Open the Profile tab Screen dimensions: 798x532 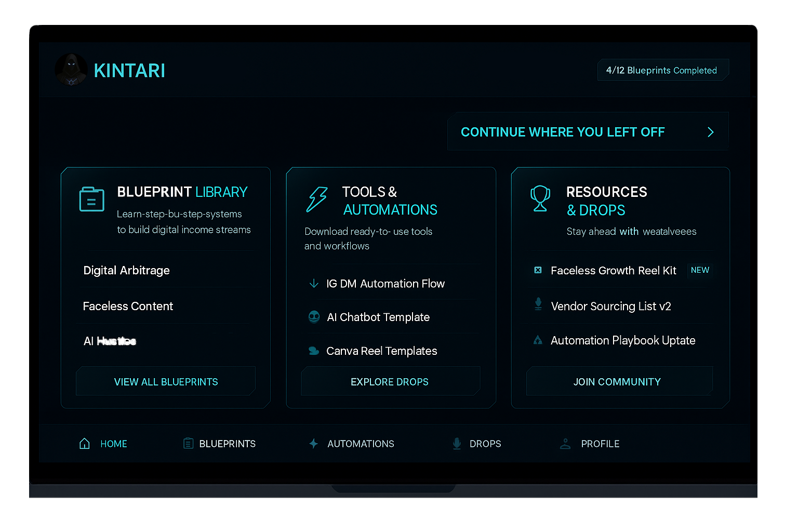pos(590,444)
